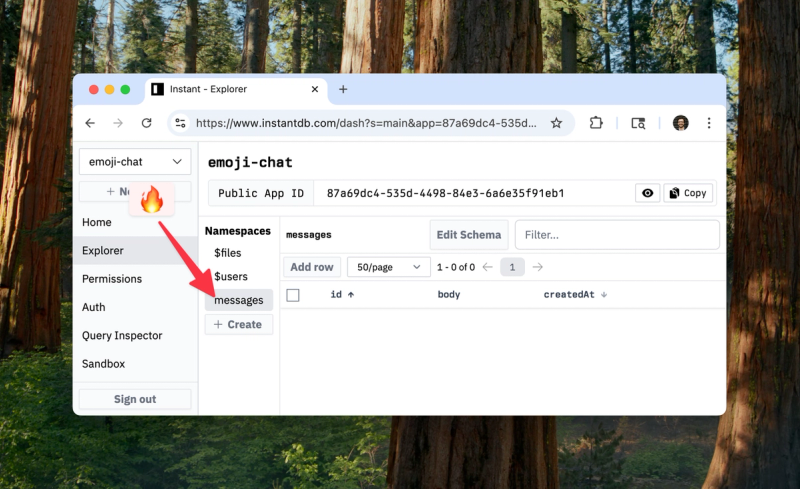
Task: Go to previous page with left arrow
Action: (x=487, y=267)
